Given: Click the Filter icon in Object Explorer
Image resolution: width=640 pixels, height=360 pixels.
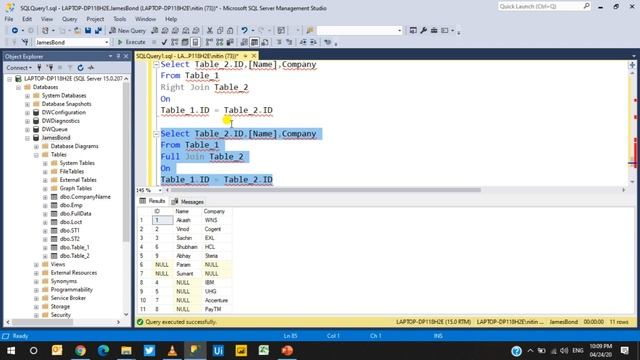Looking at the screenshot, I should click(x=70, y=68).
